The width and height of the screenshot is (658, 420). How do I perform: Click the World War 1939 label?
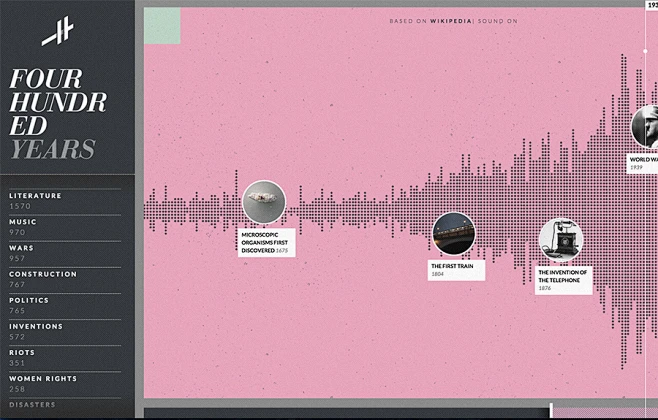[x=642, y=163]
